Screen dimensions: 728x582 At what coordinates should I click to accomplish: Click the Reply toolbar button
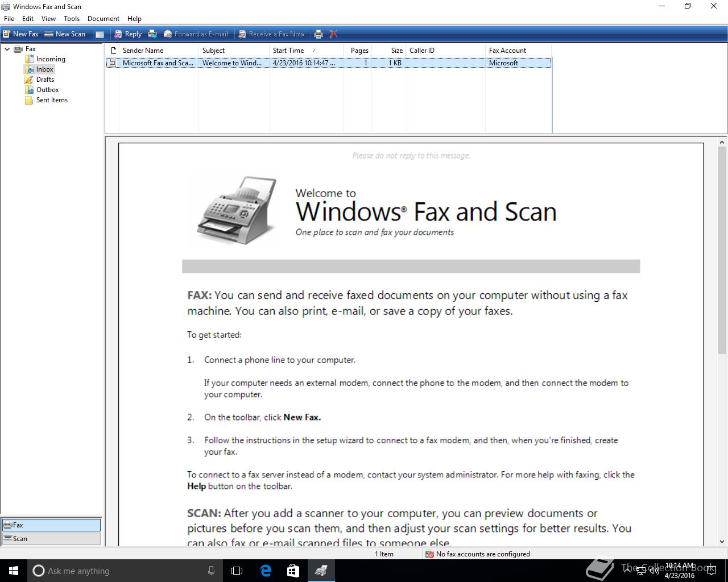[128, 34]
